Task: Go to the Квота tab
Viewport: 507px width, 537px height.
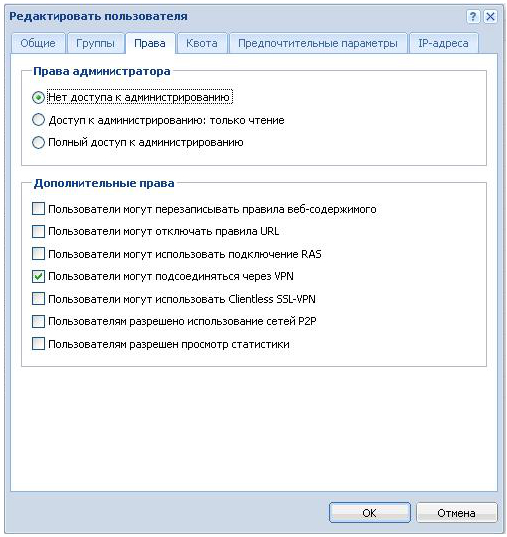Action: 202,43
